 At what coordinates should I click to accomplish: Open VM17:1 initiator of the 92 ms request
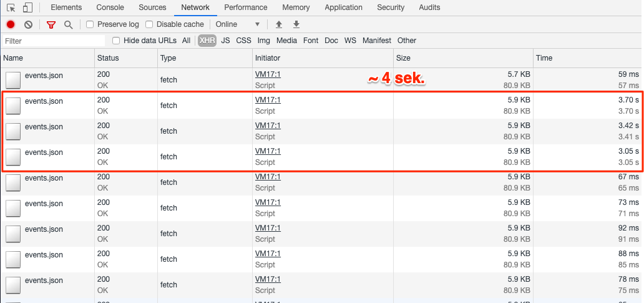coord(268,228)
